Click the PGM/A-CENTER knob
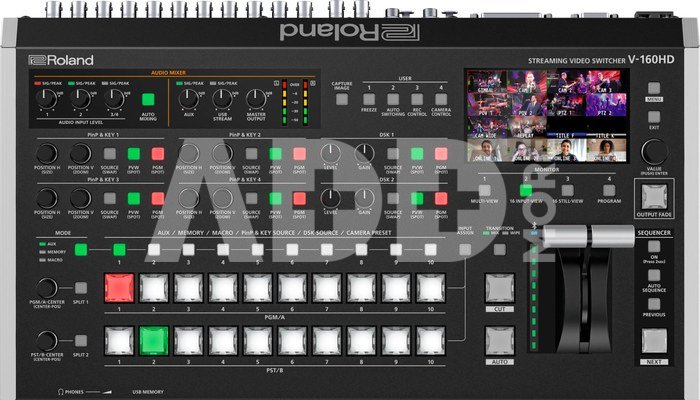This screenshot has width=700, height=400. (47, 288)
